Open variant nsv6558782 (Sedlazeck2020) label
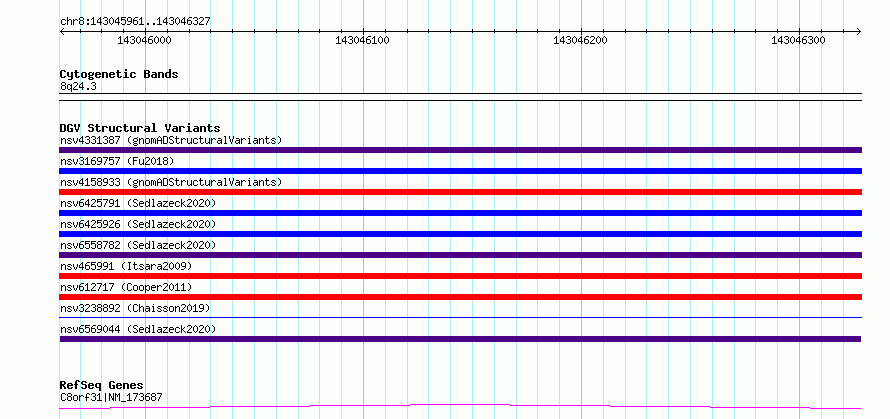Image resolution: width=890 pixels, height=419 pixels. [138, 245]
